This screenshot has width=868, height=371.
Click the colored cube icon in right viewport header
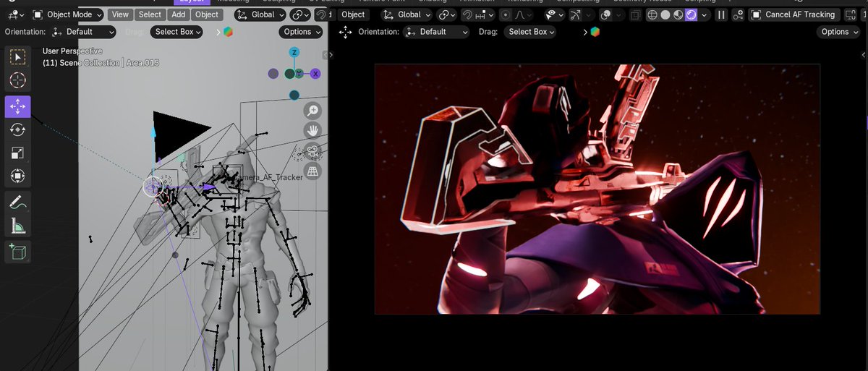click(x=595, y=32)
